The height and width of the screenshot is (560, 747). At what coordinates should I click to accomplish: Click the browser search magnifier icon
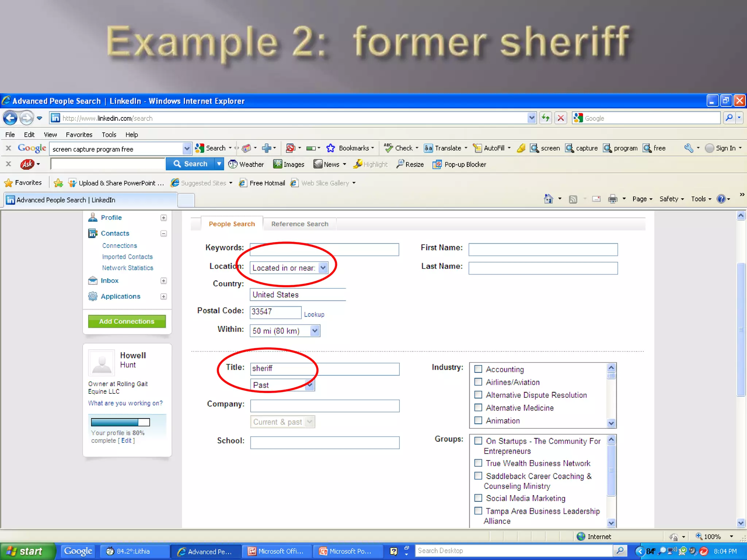click(729, 118)
